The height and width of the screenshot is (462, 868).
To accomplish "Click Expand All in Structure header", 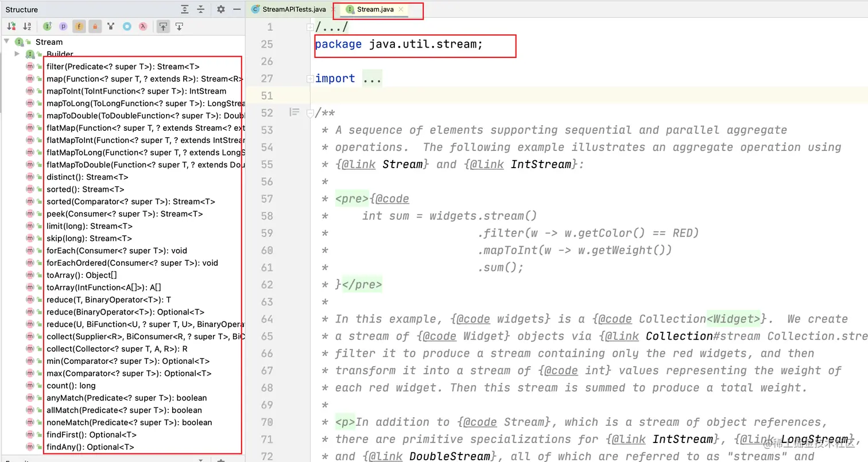I will 184,9.
